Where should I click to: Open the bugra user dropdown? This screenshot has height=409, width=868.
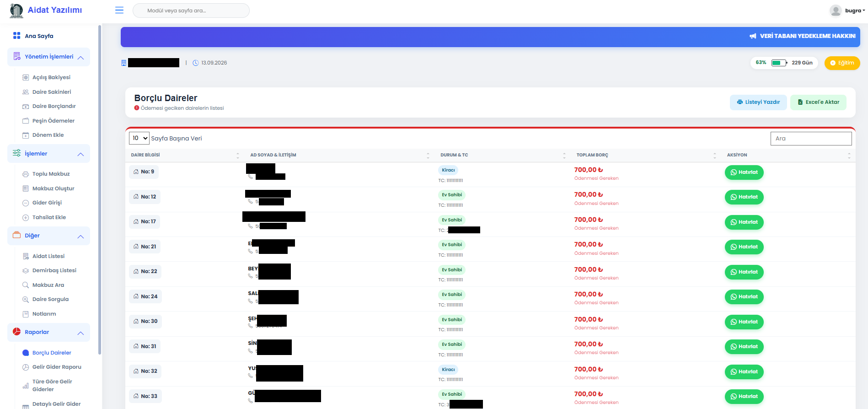(854, 11)
